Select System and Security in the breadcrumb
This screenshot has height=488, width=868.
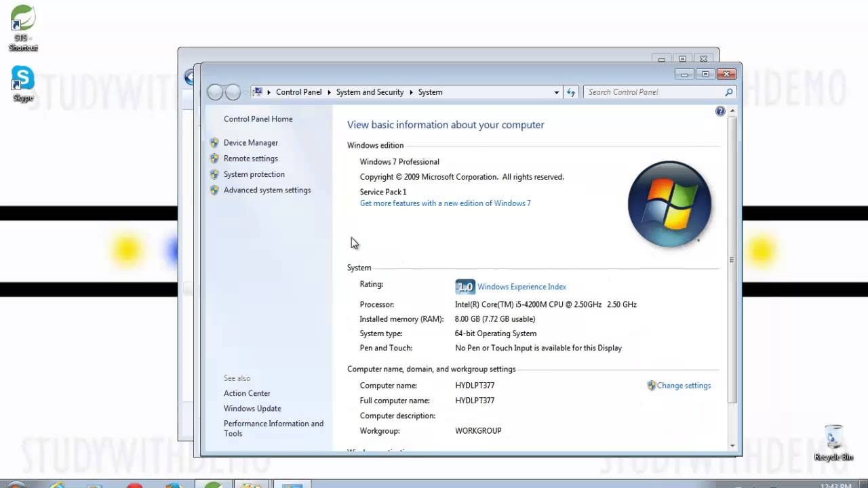(370, 92)
